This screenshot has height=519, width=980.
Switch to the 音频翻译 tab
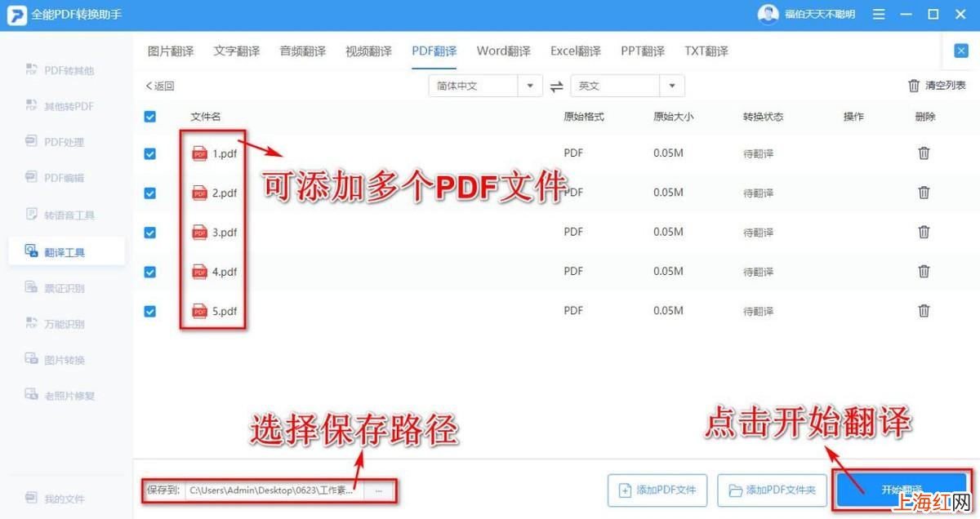pyautogui.click(x=303, y=51)
